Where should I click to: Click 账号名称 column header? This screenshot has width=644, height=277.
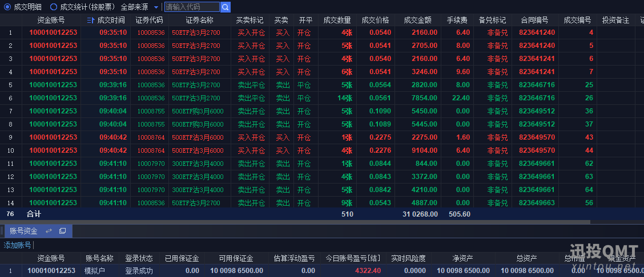tap(99, 259)
